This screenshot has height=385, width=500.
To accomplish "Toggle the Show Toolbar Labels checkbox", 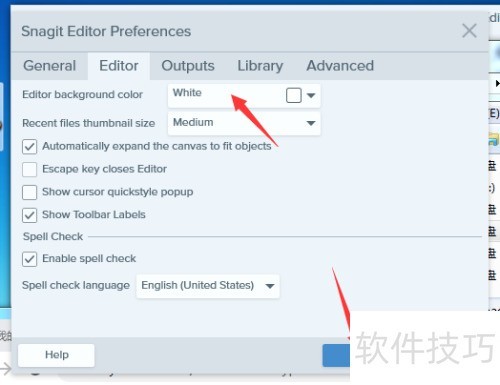I will click(x=29, y=215).
